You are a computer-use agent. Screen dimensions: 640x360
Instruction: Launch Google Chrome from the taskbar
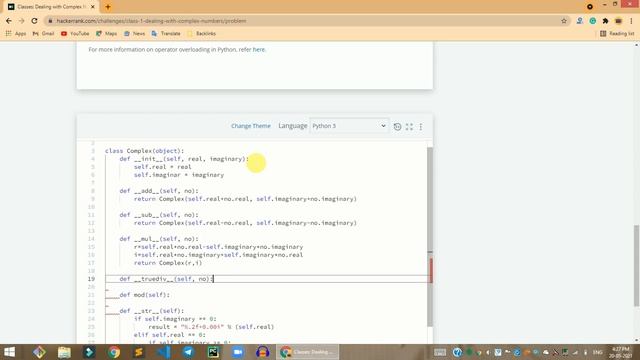pos(114,352)
